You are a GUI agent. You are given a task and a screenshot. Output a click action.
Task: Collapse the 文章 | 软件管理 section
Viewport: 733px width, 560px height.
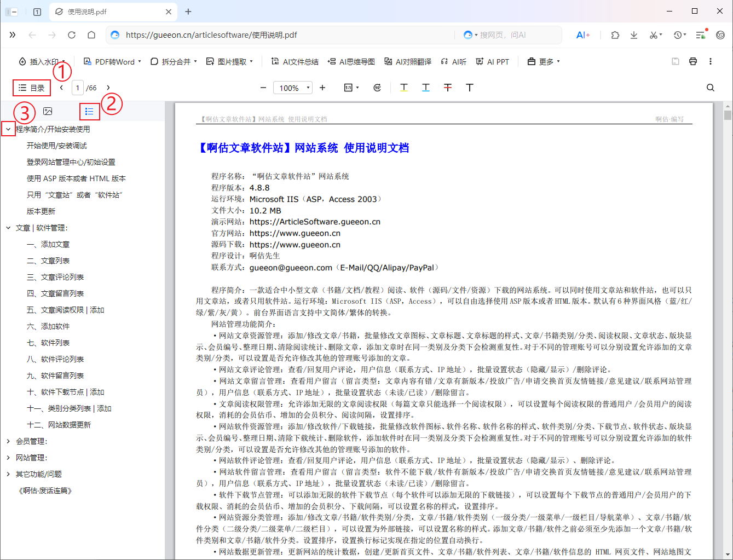[8, 228]
